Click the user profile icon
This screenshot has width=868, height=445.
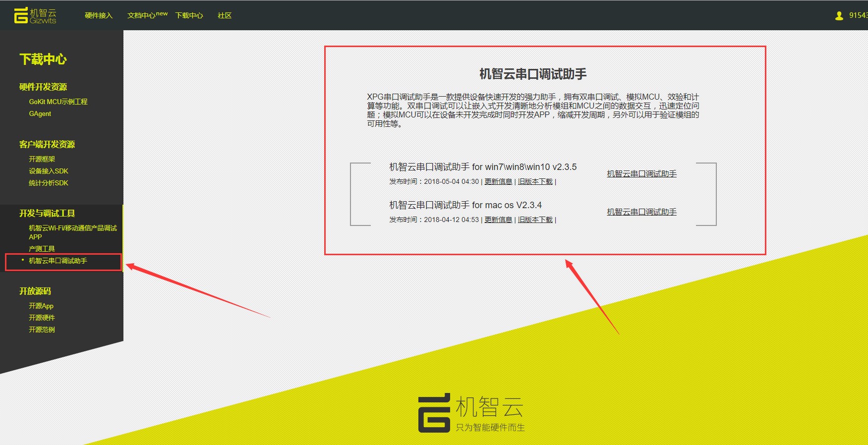[x=839, y=16]
